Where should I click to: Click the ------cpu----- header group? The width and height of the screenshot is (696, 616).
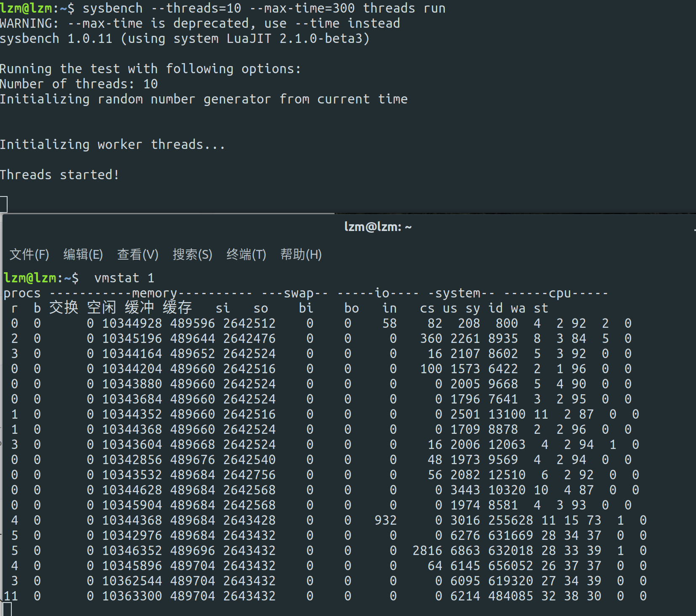tap(556, 293)
